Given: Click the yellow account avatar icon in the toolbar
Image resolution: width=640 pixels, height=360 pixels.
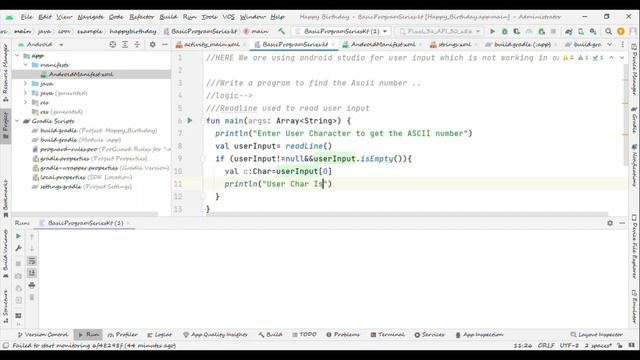Looking at the screenshot, I should pos(621,31).
